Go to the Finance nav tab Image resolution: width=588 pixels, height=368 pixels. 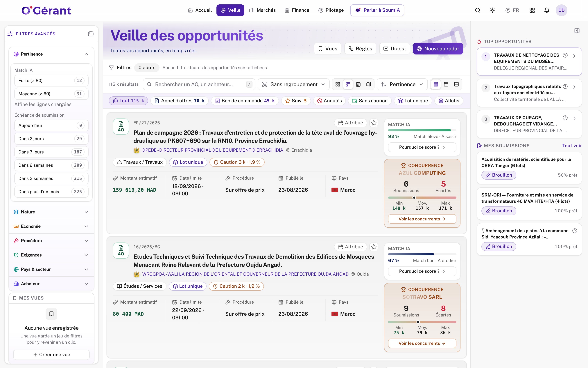tap(297, 10)
